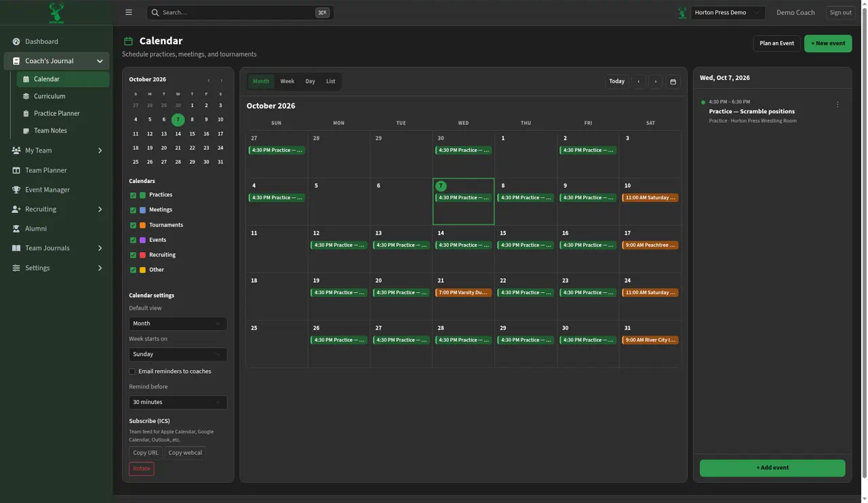This screenshot has height=503, width=868.
Task: Open Team Notes in the sidebar
Action: (x=50, y=130)
